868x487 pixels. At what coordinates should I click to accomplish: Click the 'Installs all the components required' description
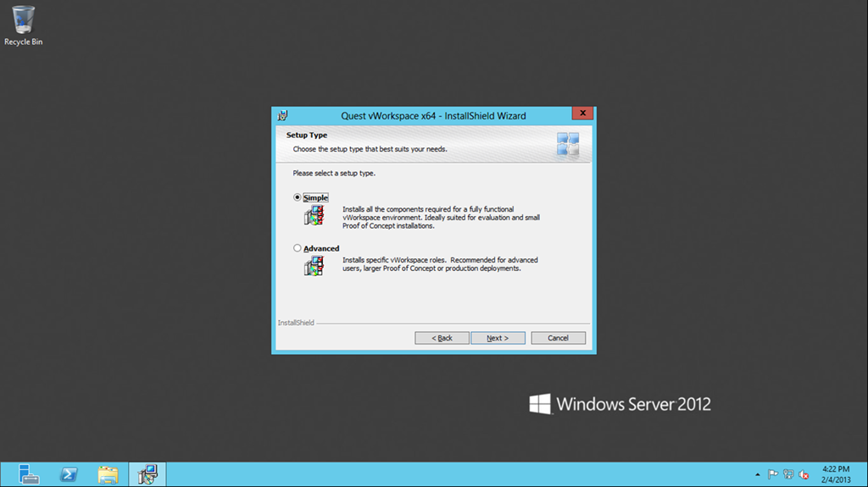tap(441, 218)
